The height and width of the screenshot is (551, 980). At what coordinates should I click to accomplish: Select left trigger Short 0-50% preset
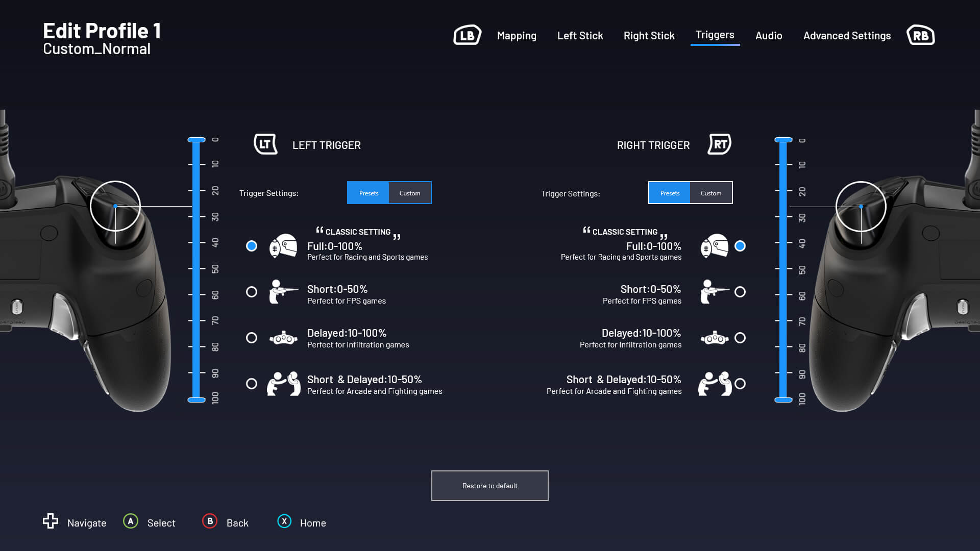coord(252,292)
